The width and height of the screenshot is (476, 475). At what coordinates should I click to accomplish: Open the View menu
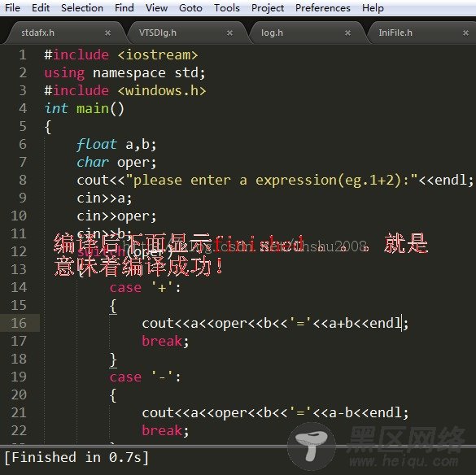tap(156, 7)
